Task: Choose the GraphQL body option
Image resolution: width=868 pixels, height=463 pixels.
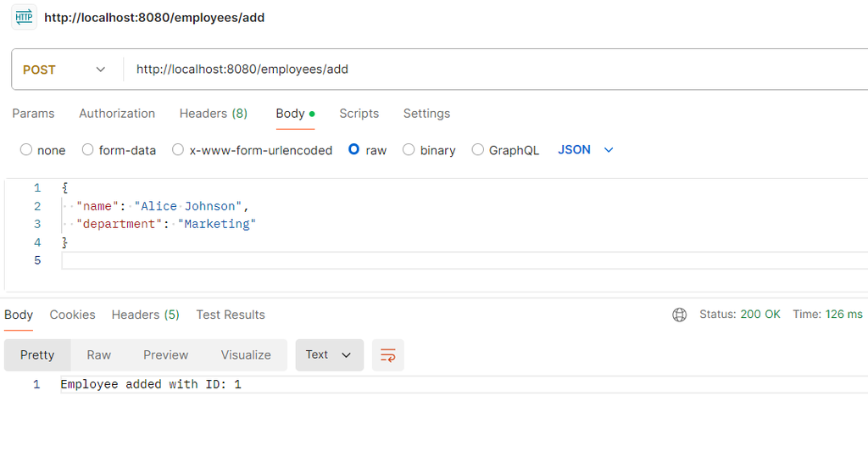Action: (478, 150)
